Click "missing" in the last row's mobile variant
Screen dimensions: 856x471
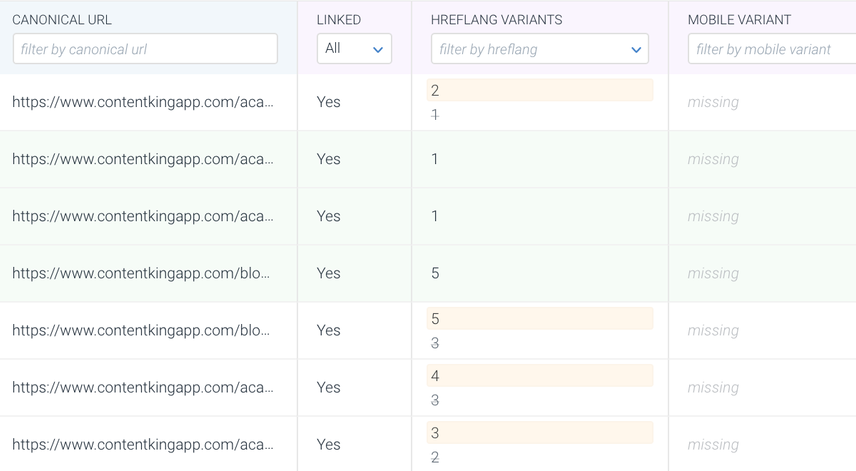click(713, 444)
